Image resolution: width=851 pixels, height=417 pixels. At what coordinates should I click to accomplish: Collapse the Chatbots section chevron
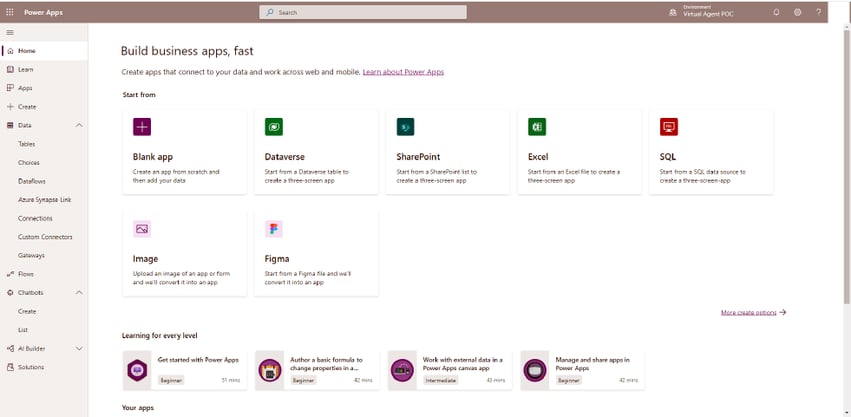tap(79, 292)
